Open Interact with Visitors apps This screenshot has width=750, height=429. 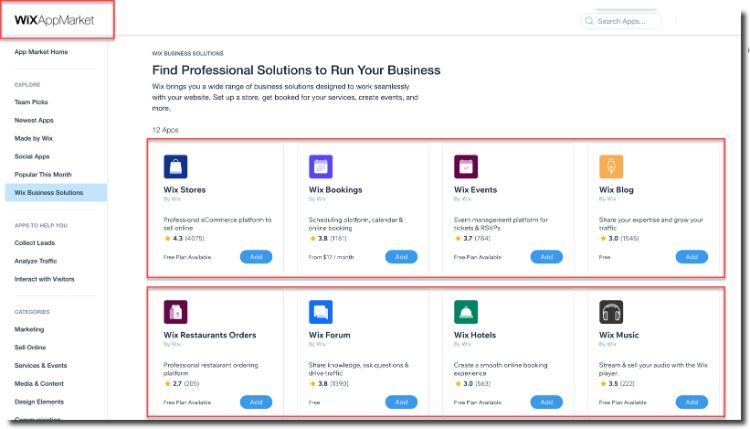coord(44,279)
